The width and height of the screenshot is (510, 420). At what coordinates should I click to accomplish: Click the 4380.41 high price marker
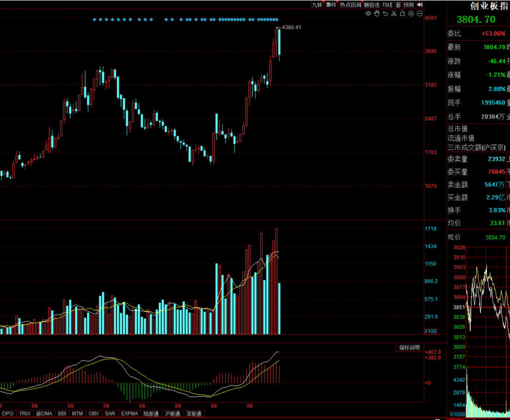[x=291, y=27]
